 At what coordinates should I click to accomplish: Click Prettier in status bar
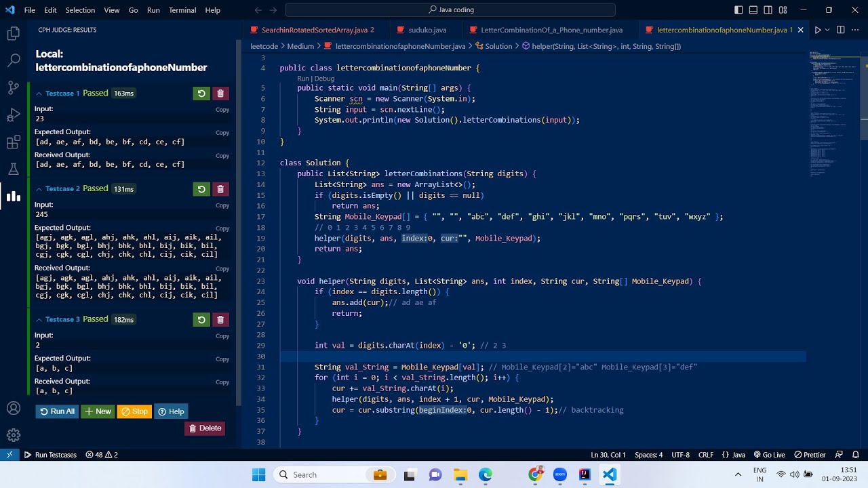click(x=810, y=455)
